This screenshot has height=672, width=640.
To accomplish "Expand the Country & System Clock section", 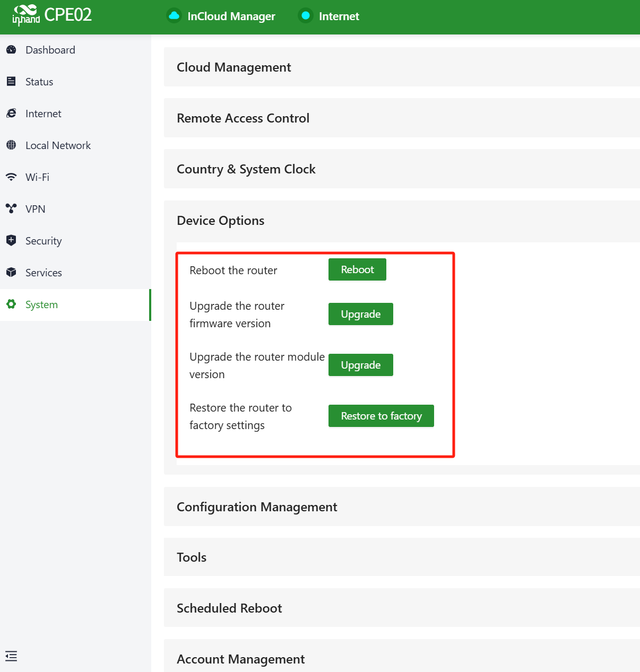I will [x=246, y=169].
